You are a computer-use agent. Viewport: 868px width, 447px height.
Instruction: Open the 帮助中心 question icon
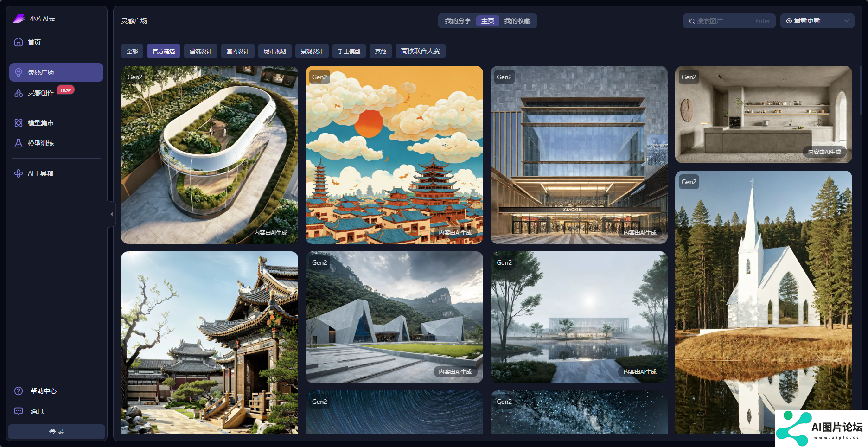point(19,391)
